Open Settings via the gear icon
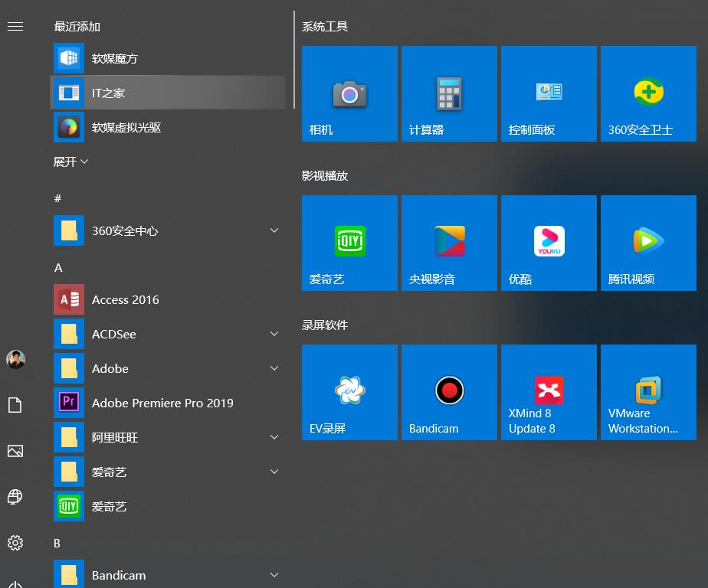Image resolution: width=708 pixels, height=588 pixels. (x=15, y=543)
